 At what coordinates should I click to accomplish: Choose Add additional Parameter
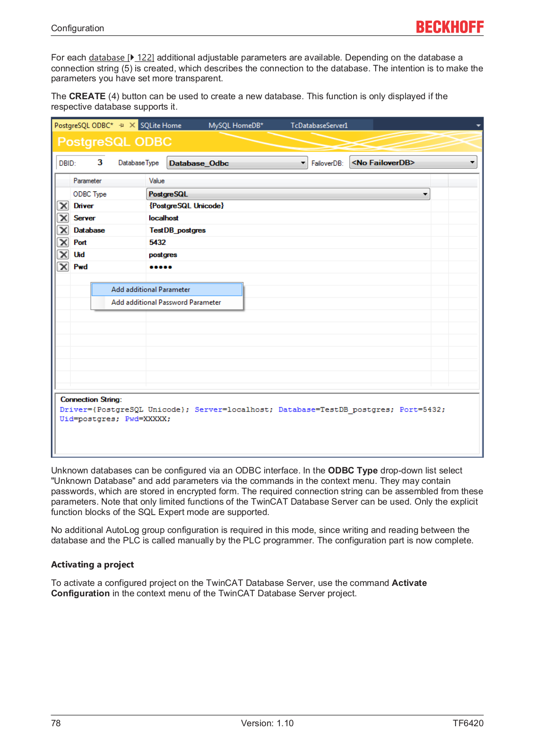pos(167,290)
